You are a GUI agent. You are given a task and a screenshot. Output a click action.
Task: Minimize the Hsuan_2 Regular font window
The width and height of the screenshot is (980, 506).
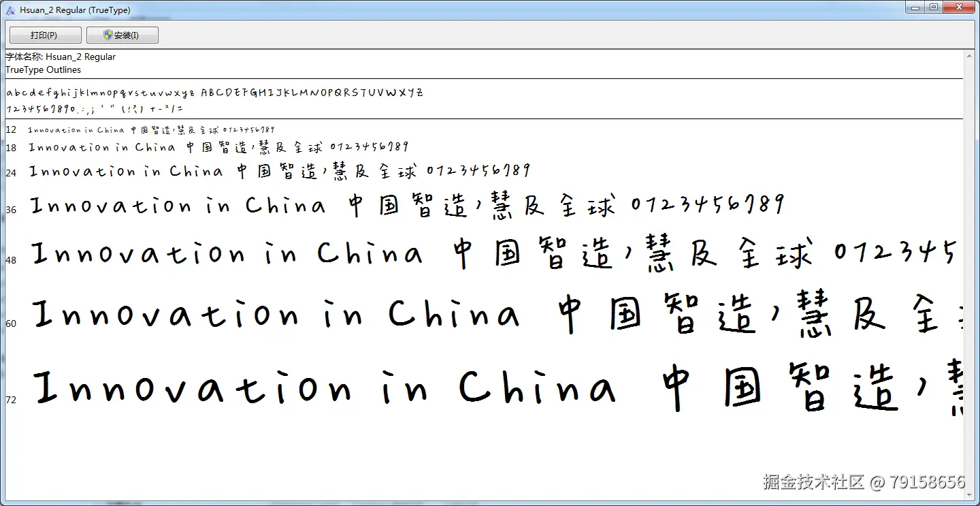click(915, 7)
